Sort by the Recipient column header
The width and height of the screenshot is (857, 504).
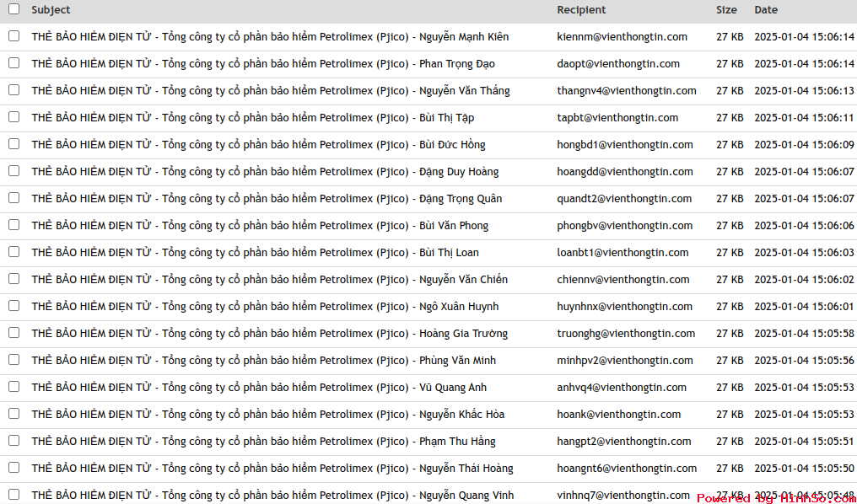[x=581, y=10]
